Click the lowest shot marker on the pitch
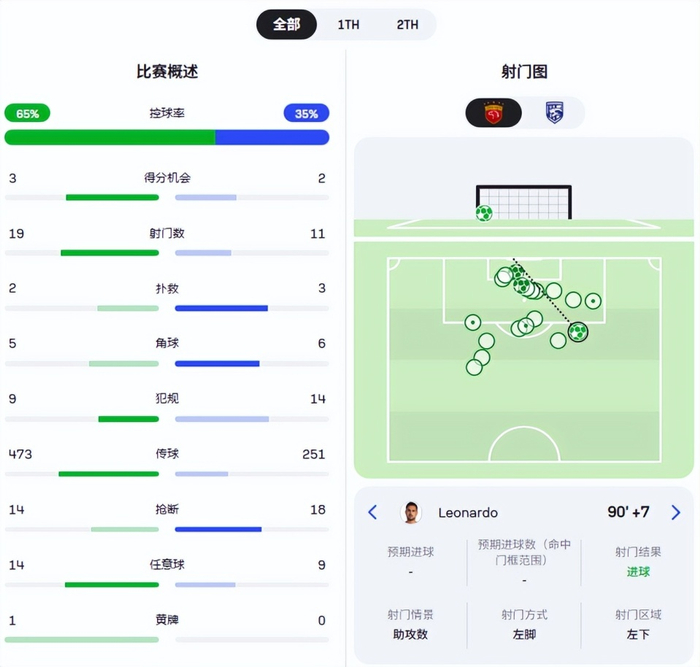The height and width of the screenshot is (667, 700). 474,367
